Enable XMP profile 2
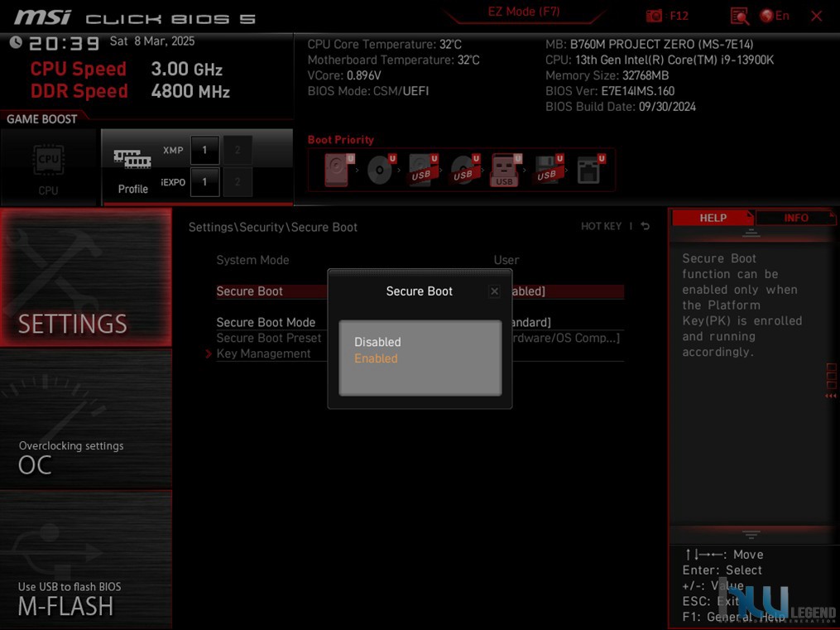The image size is (840, 630). tap(238, 150)
